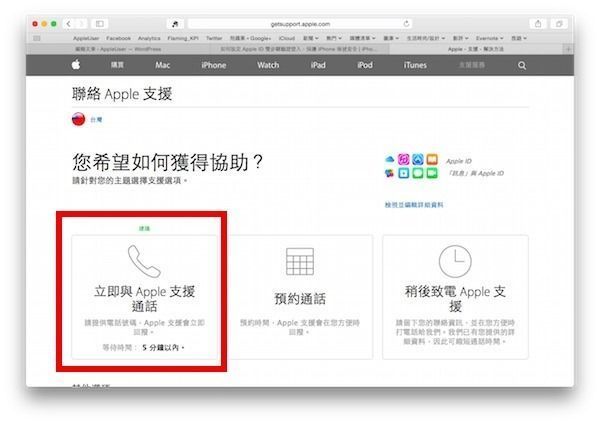Switch to the Apple ID iPhone article tab
The image size is (600, 424).
tap(300, 49)
